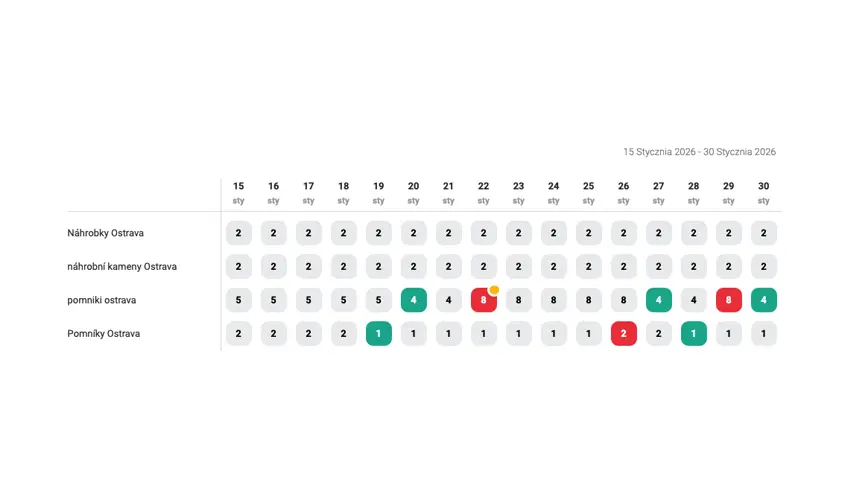Click green rank 1 cell on 19 sty

(x=378, y=334)
